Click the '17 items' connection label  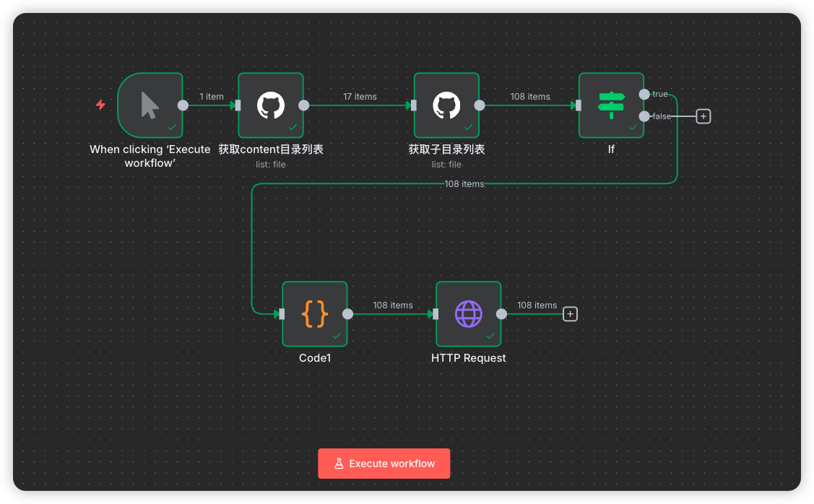tap(360, 97)
